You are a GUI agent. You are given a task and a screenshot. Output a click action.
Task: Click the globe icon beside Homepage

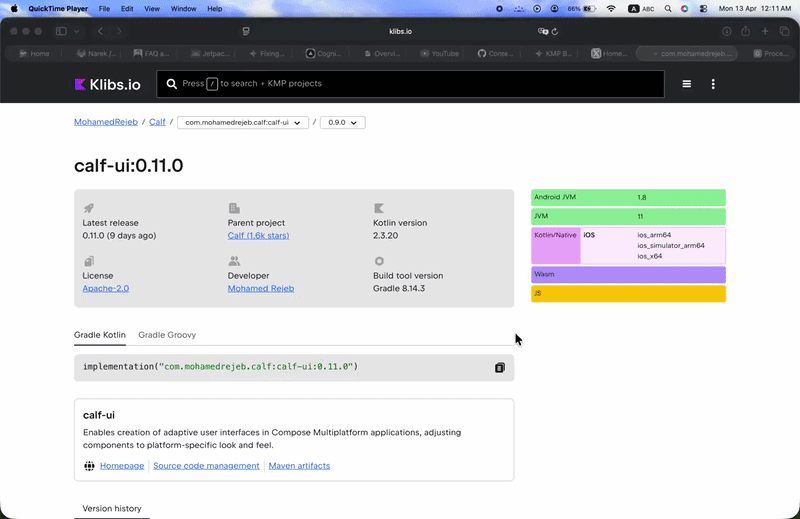[x=89, y=465]
